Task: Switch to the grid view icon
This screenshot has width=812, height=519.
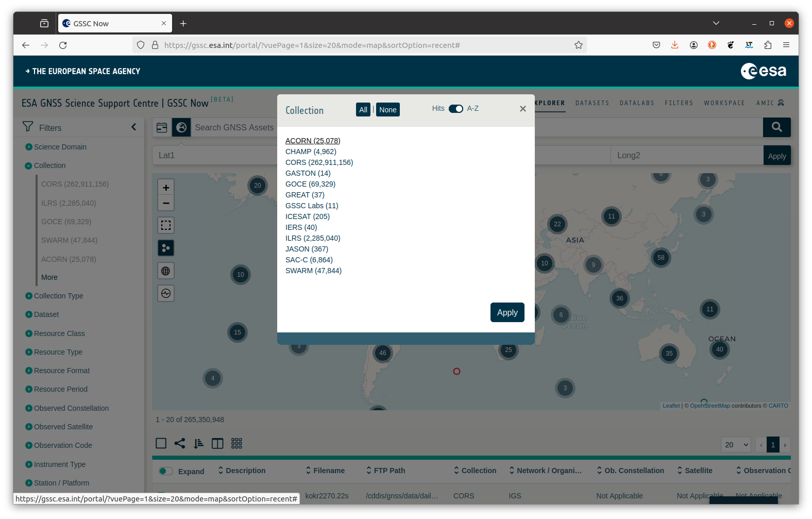Action: 236,443
